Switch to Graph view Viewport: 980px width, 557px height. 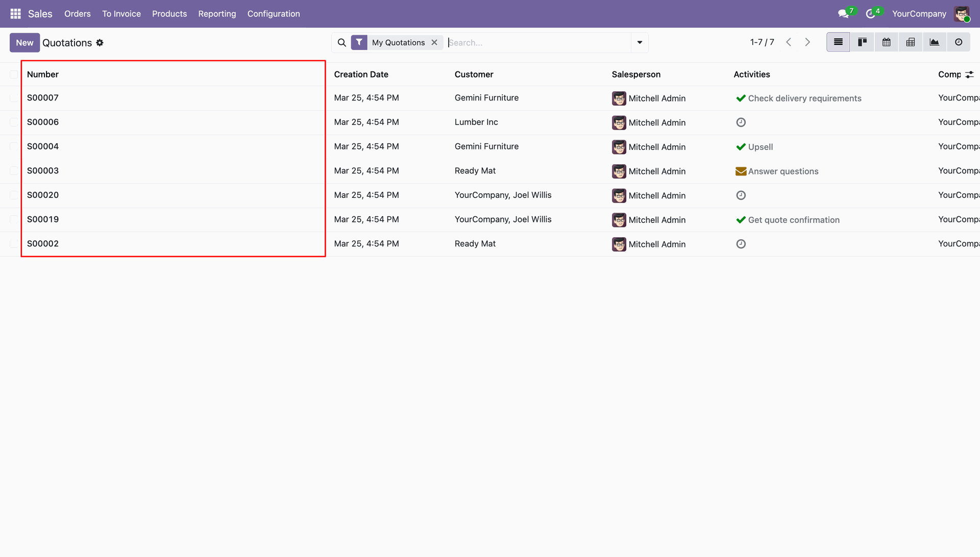point(934,42)
